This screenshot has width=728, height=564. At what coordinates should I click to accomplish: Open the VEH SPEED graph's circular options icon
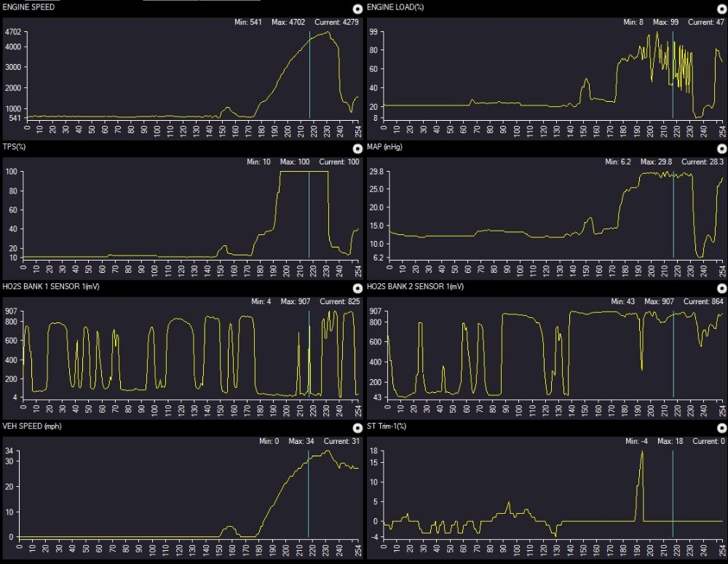(357, 428)
